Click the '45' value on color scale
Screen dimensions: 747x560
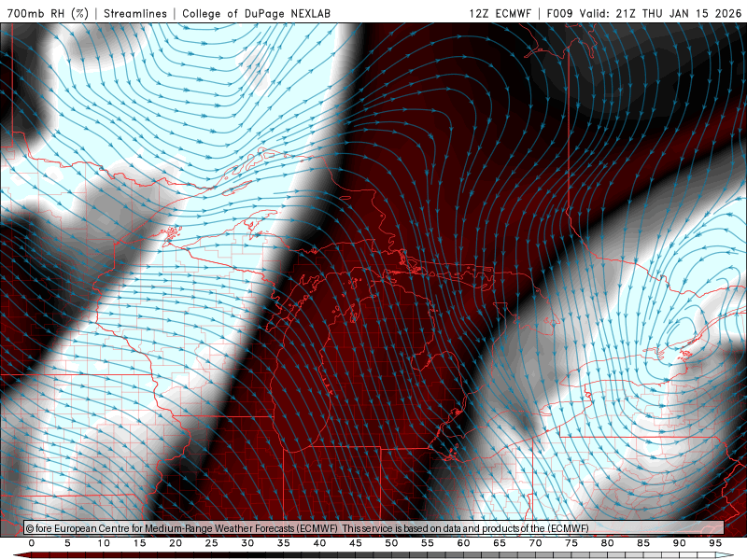(356, 543)
